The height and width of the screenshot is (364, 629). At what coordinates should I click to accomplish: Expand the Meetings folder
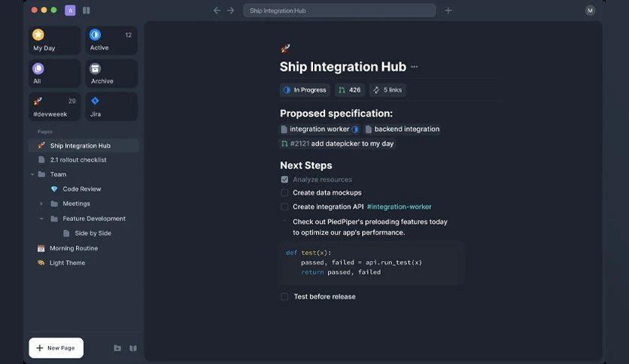point(41,204)
